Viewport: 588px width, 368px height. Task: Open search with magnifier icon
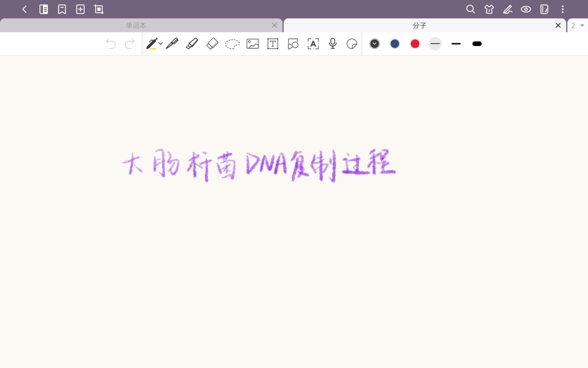pyautogui.click(x=471, y=9)
